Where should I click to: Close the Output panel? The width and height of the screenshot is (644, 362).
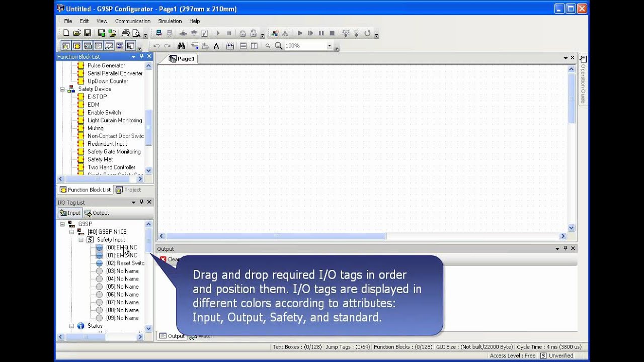point(573,248)
